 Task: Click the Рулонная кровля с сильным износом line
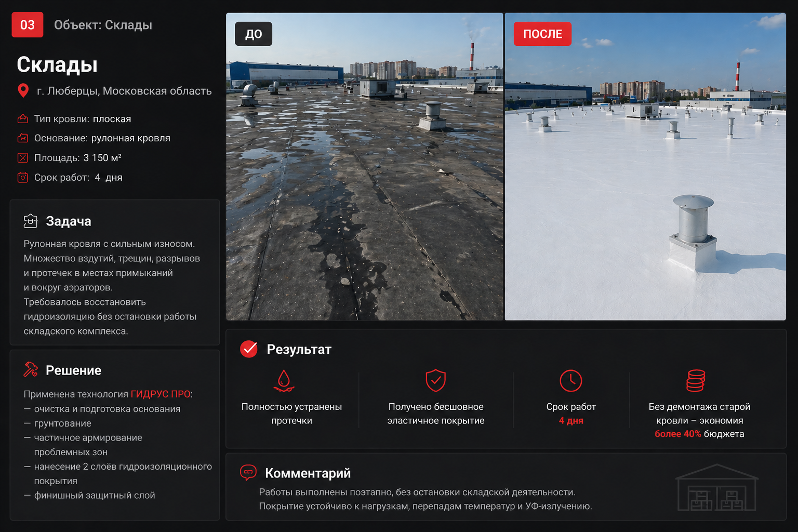[x=109, y=244]
